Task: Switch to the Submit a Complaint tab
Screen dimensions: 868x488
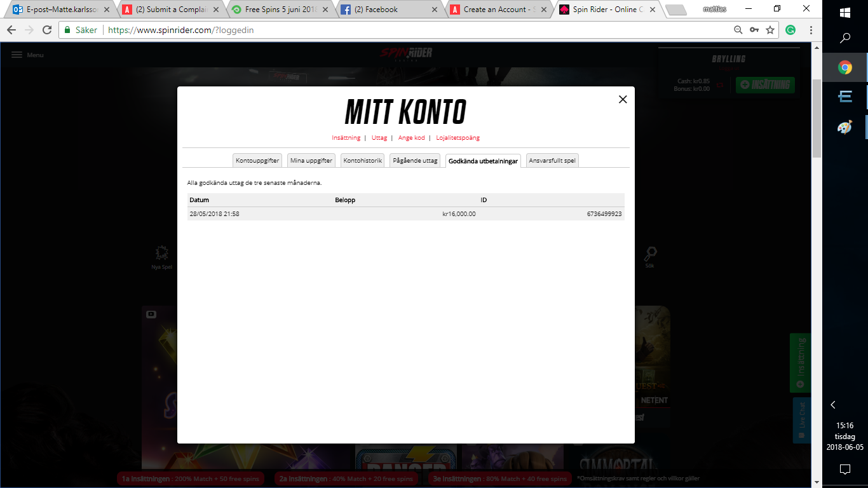Action: pyautogui.click(x=171, y=10)
